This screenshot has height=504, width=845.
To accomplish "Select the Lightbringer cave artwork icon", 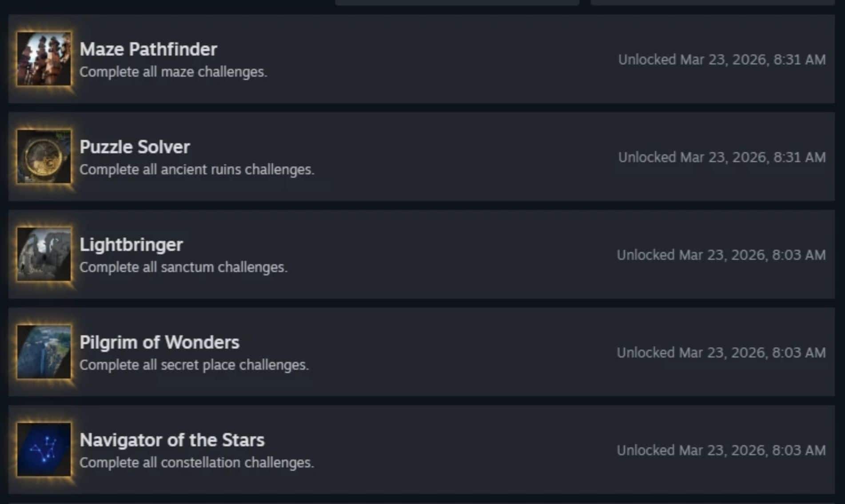I will pos(44,254).
